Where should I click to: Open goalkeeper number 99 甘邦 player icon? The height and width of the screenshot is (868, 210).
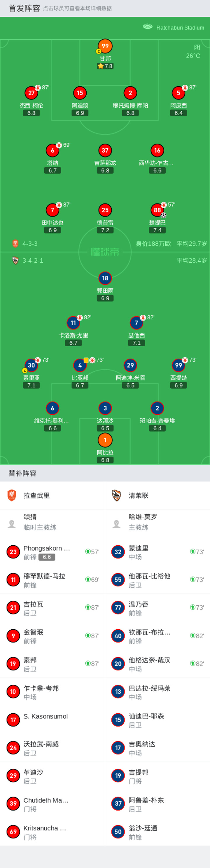pyautogui.click(x=105, y=46)
